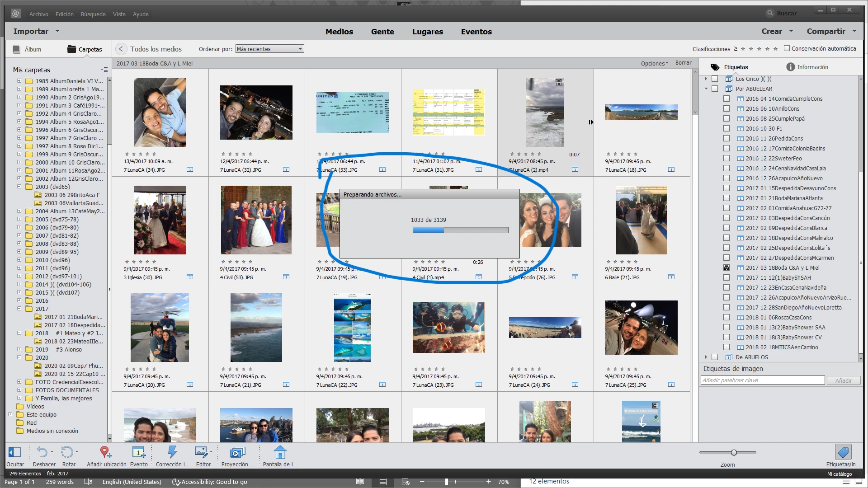Click the back arrow next to Todos los medios
Viewport: 868px width, 488px height.
(121, 49)
